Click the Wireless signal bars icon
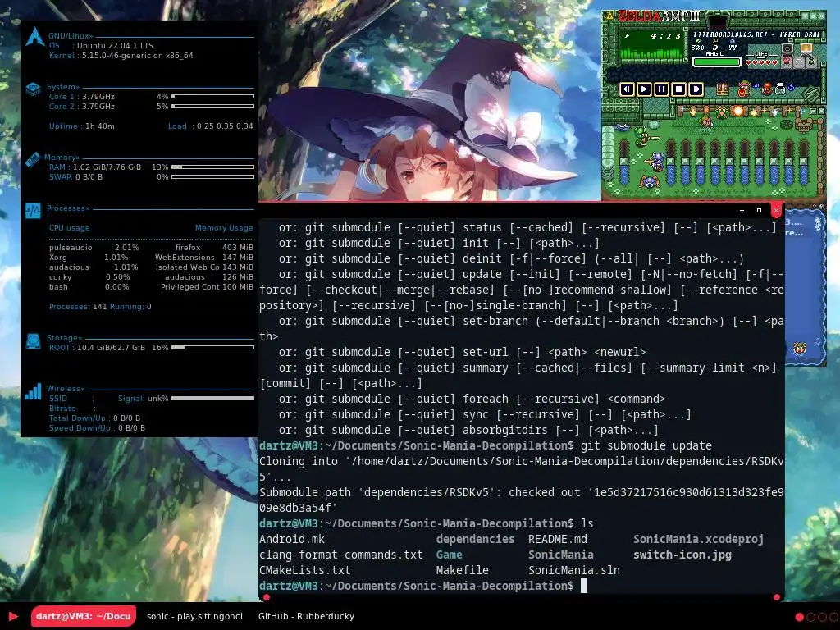The height and width of the screenshot is (630, 840). (33, 391)
